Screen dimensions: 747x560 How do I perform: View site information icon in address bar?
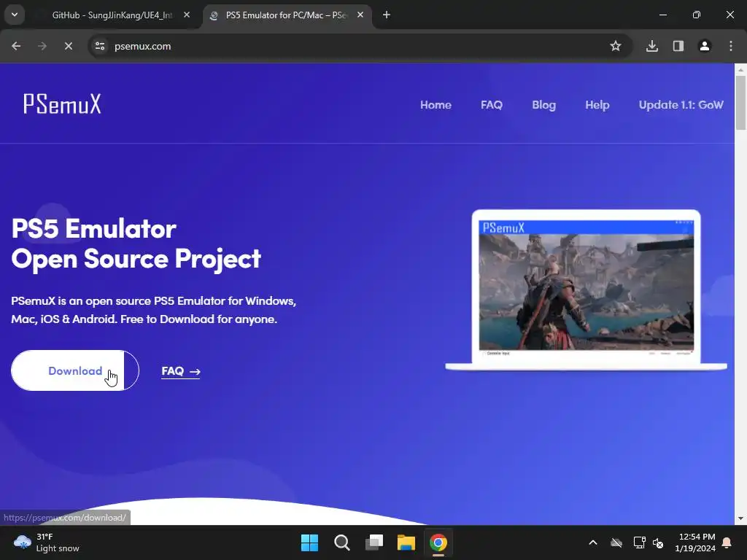tap(100, 46)
